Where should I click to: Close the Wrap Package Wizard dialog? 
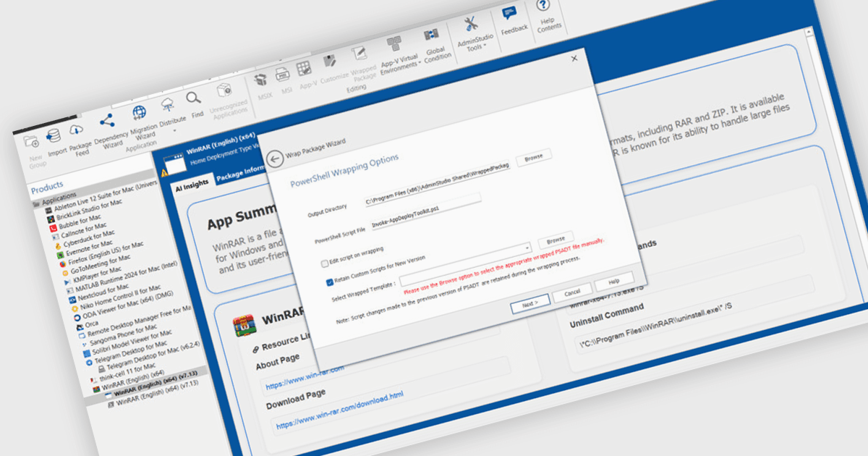point(574,59)
